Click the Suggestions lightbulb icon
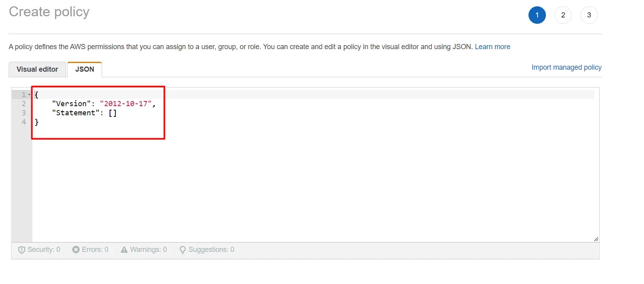Screen dimensions: 644x284 coord(182,250)
